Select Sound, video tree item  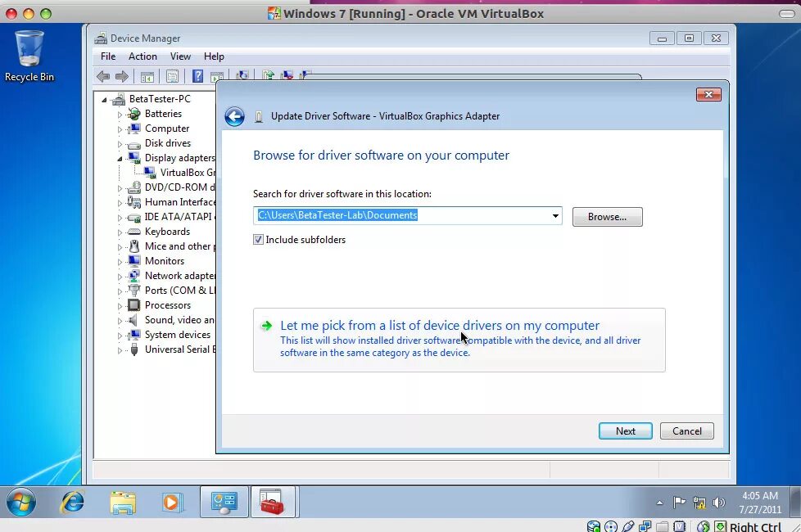coord(179,320)
